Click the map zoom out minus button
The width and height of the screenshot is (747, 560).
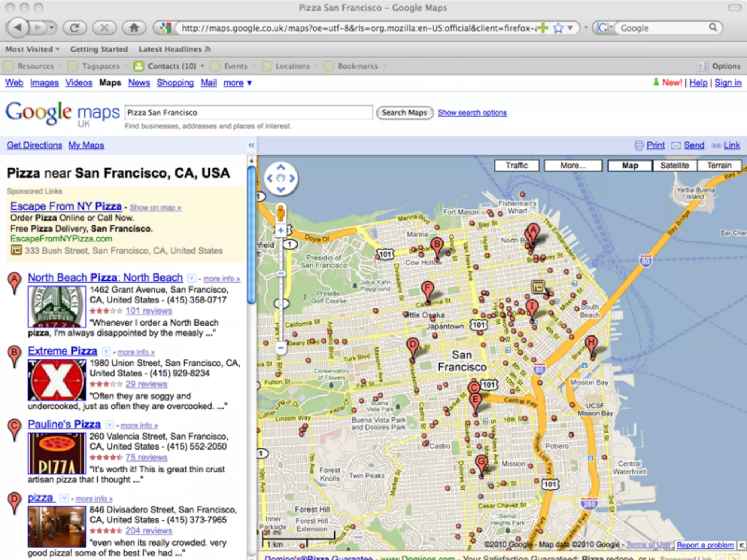(281, 348)
